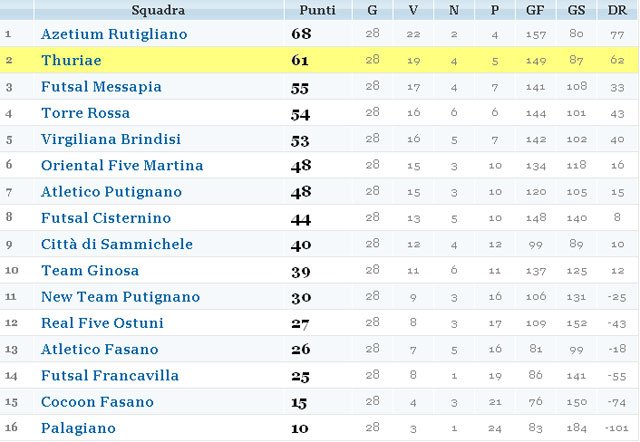640x442 pixels.
Task: Open the Atletico Putignano team link
Action: [111, 192]
